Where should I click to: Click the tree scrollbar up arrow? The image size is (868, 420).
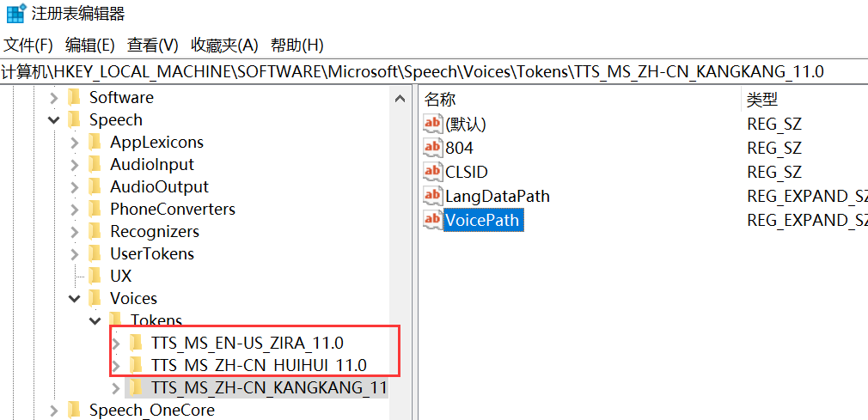(x=400, y=99)
